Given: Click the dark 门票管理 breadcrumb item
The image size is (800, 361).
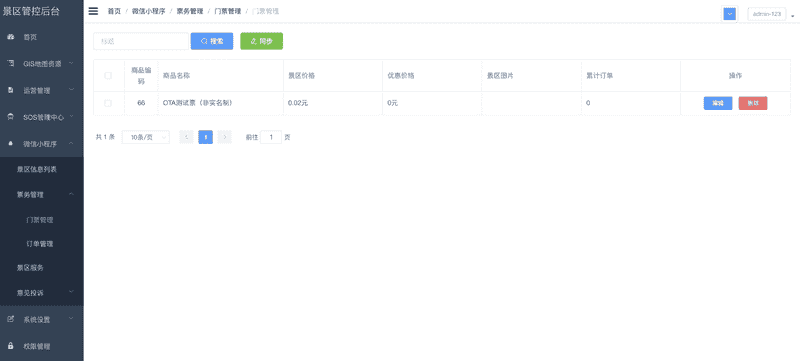Looking at the screenshot, I should point(228,11).
